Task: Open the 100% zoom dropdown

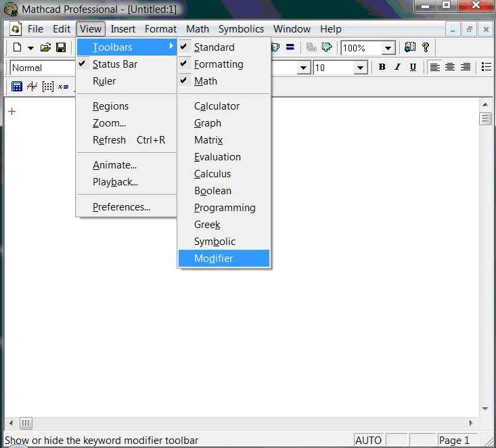Action: 388,49
